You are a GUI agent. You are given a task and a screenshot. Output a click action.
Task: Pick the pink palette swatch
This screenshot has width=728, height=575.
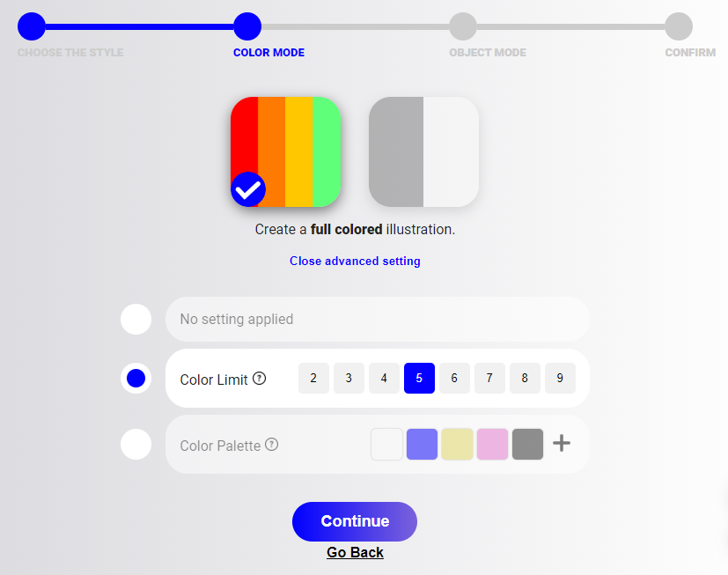492,444
